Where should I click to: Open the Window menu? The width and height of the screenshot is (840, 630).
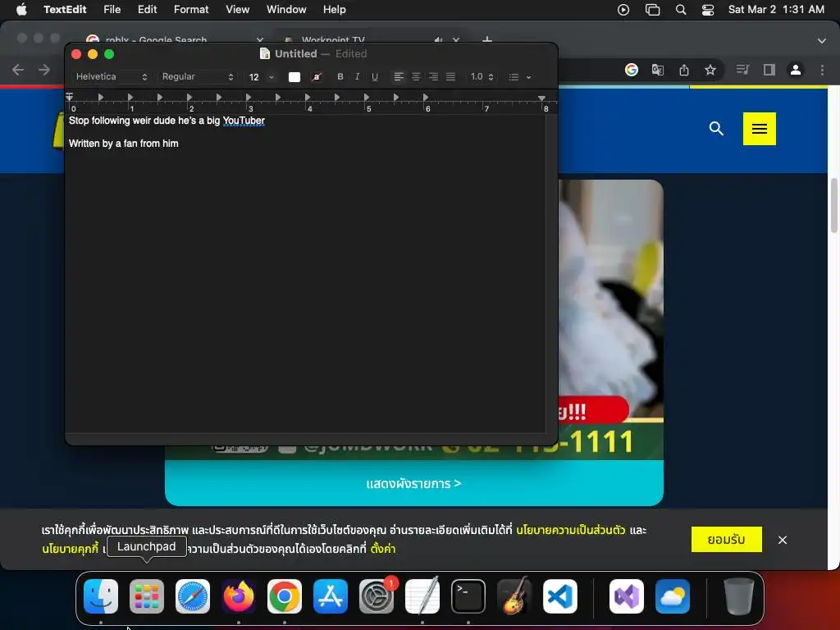point(286,9)
